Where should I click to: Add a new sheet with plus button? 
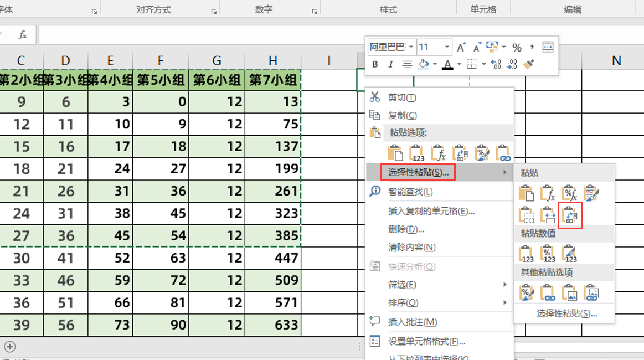[x=10, y=347]
